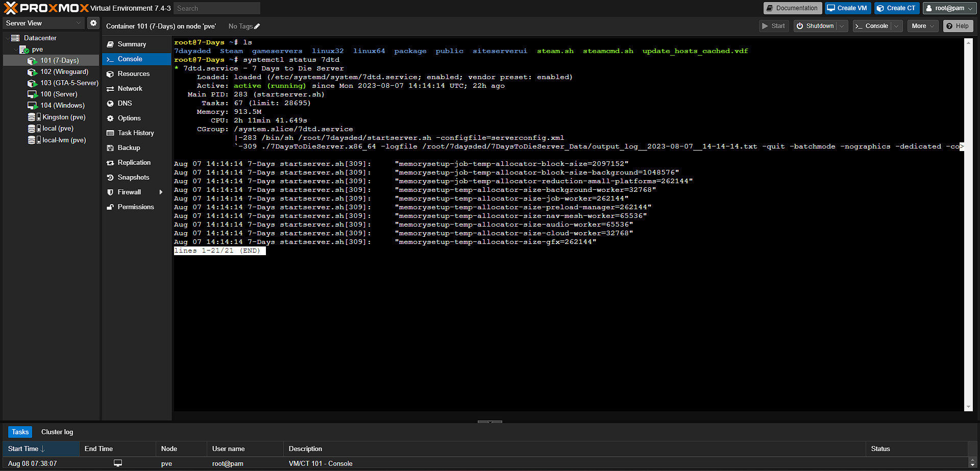
Task: Open Server View settings gear
Action: click(x=93, y=23)
